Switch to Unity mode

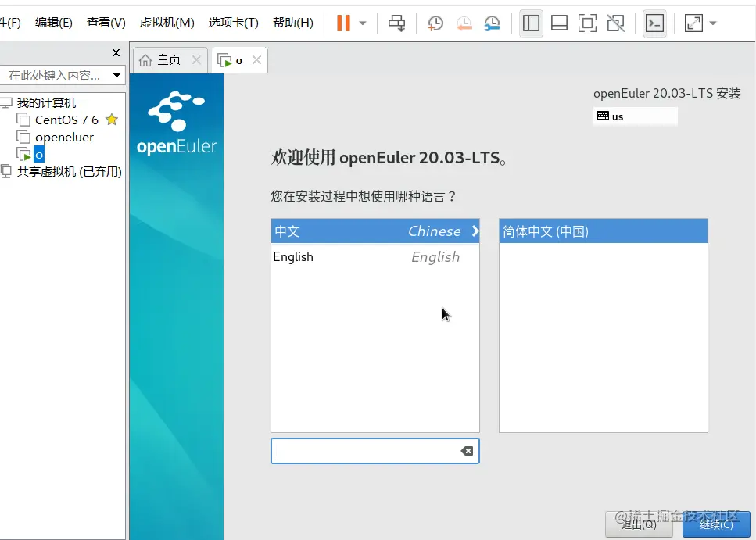pos(616,23)
